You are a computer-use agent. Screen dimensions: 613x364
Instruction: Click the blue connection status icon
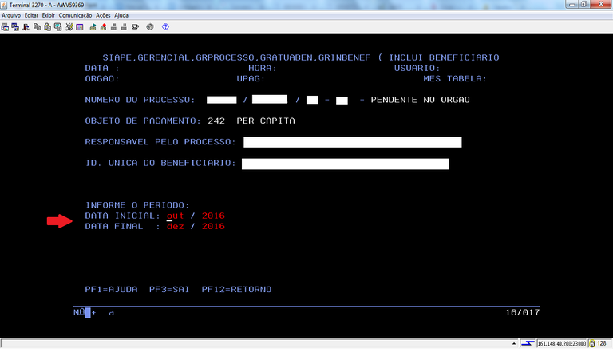pyautogui.click(x=528, y=344)
